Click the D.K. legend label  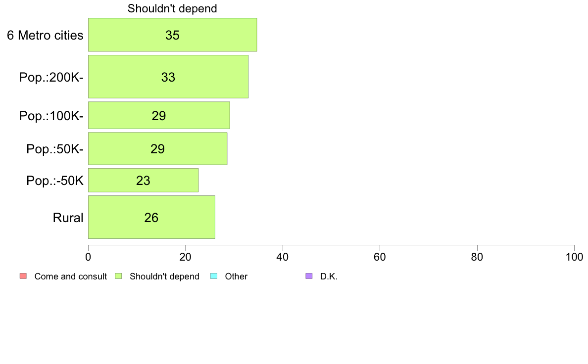coord(329,276)
